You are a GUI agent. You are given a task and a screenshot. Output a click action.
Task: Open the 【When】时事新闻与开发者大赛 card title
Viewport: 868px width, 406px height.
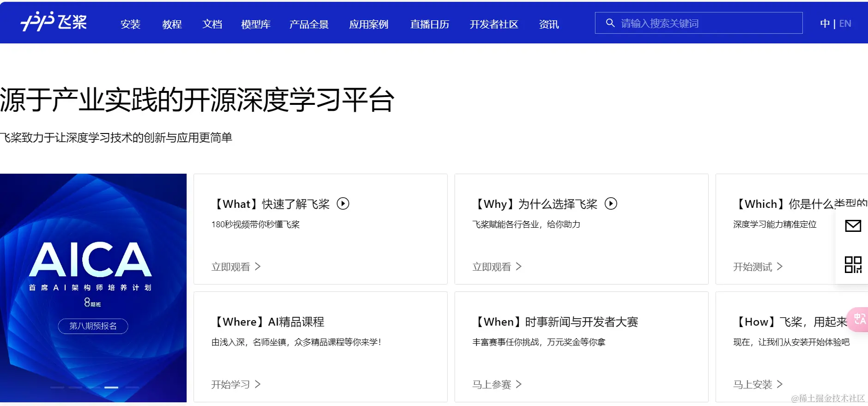[x=555, y=322]
